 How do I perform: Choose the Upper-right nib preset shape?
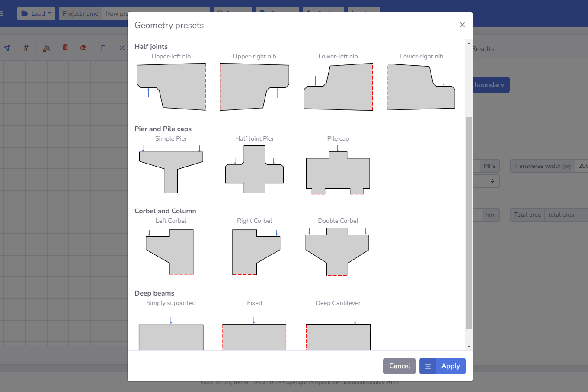254,87
